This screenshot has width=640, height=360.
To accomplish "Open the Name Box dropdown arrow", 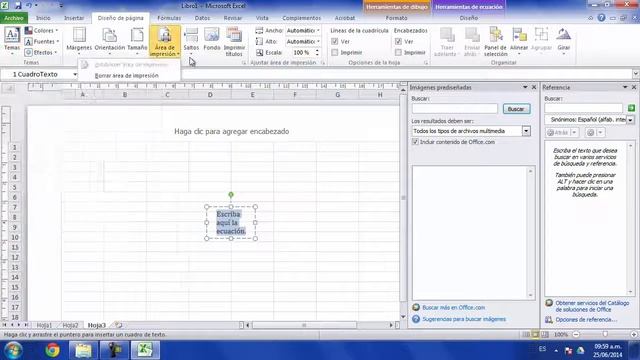I will 75,74.
